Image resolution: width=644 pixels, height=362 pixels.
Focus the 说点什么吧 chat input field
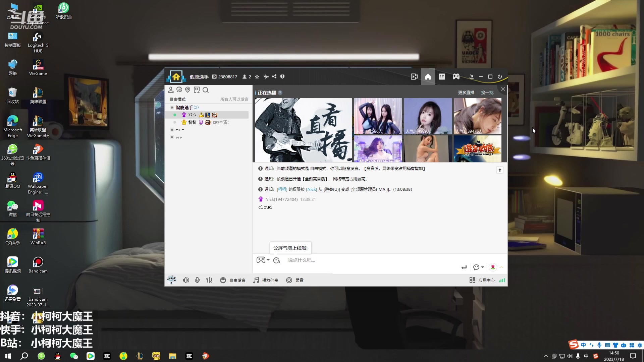(372, 260)
